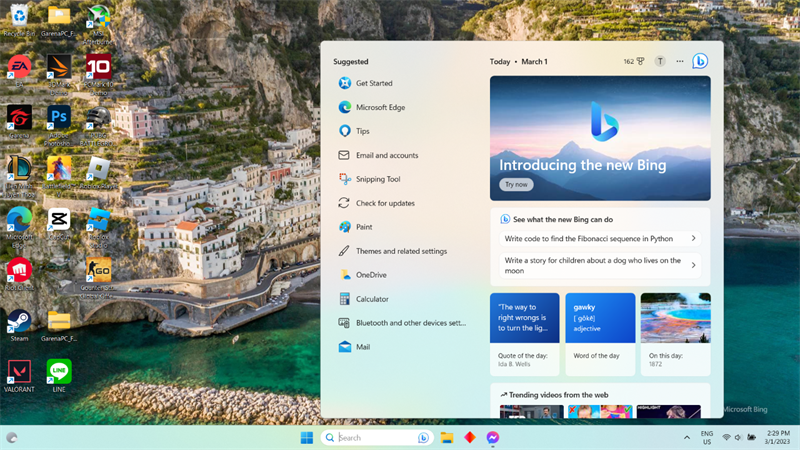Launch the 3DMark Demo shortcut
This screenshot has height=450, width=800.
59,73
